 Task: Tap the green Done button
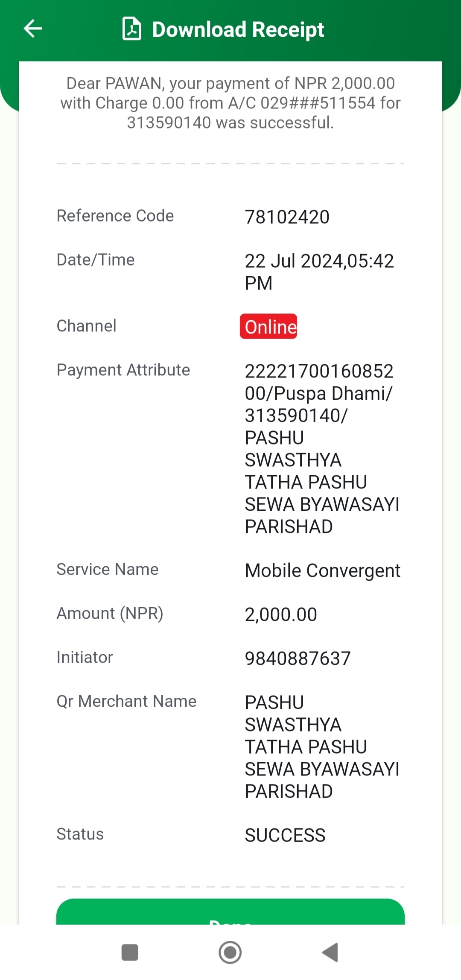tap(230, 912)
